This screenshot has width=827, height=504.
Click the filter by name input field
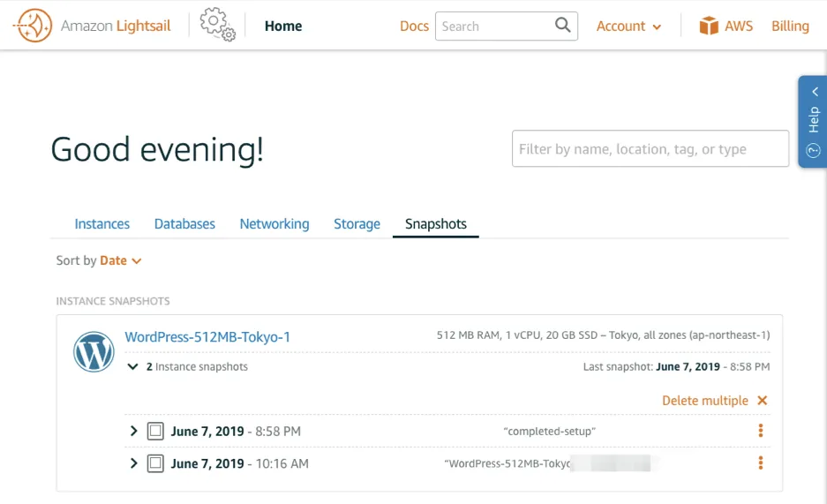click(650, 149)
